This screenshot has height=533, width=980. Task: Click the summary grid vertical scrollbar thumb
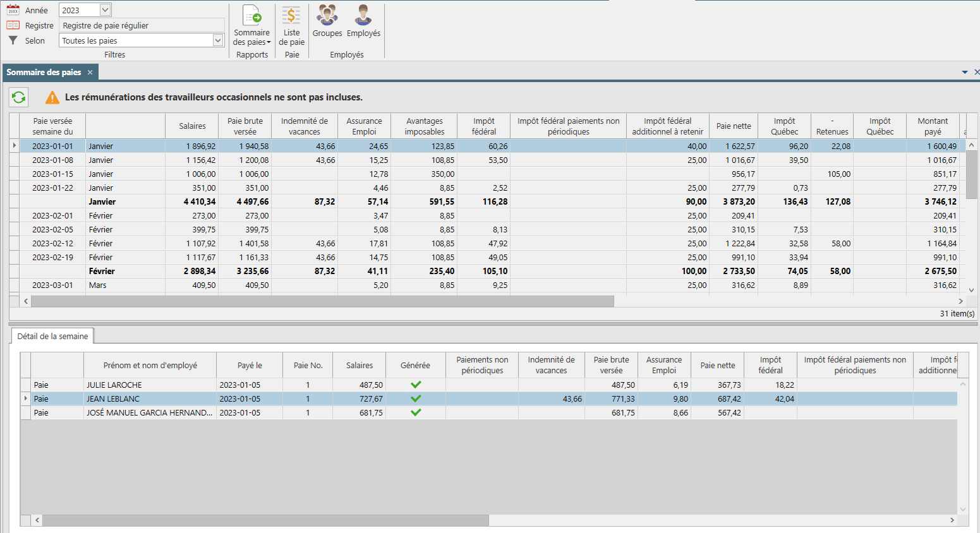[972, 175]
